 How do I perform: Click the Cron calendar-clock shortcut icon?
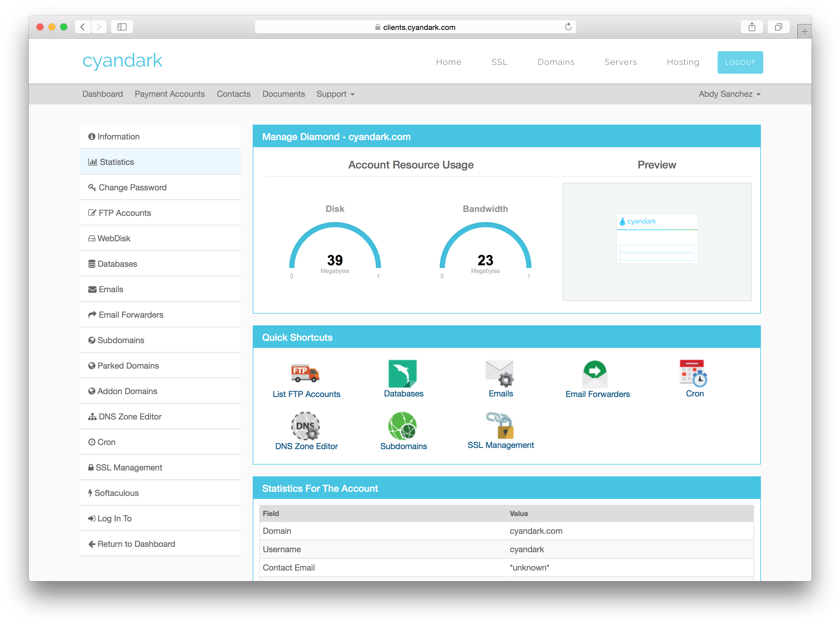click(x=693, y=373)
